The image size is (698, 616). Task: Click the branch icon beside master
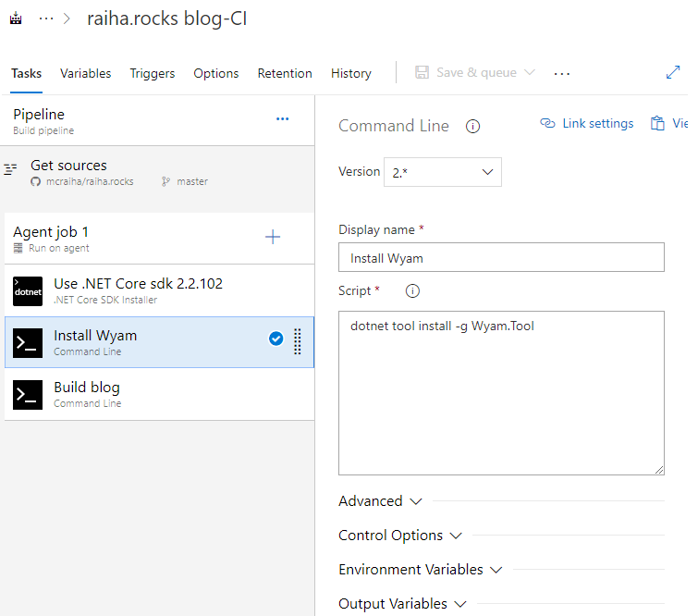click(x=165, y=181)
